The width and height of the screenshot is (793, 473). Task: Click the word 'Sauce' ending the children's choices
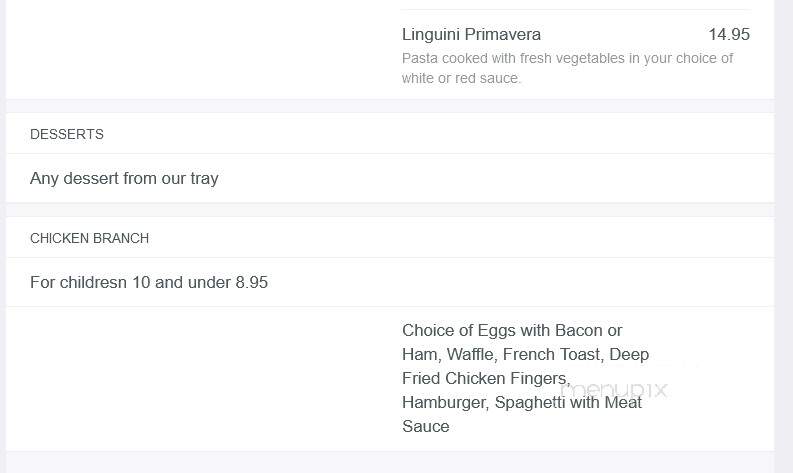point(425,426)
